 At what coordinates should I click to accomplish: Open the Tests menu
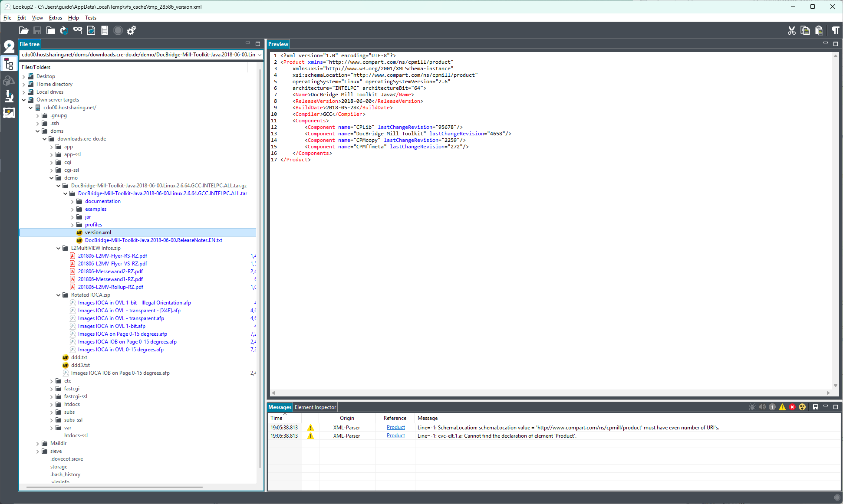pos(91,18)
